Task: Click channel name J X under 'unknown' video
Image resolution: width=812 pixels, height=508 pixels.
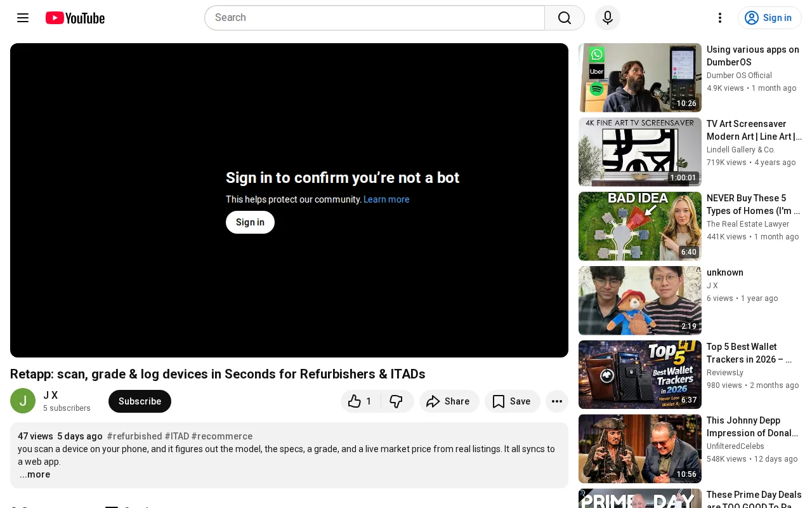Action: click(x=712, y=286)
